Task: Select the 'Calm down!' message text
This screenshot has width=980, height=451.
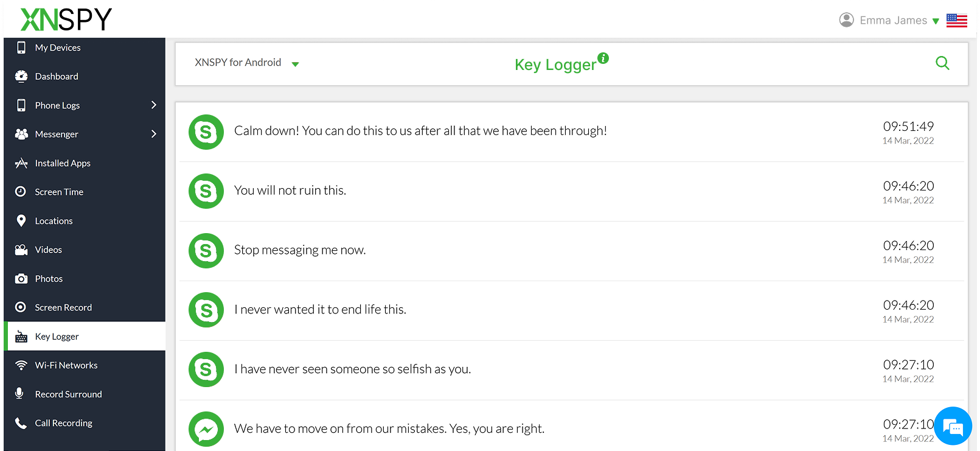Action: click(x=420, y=131)
